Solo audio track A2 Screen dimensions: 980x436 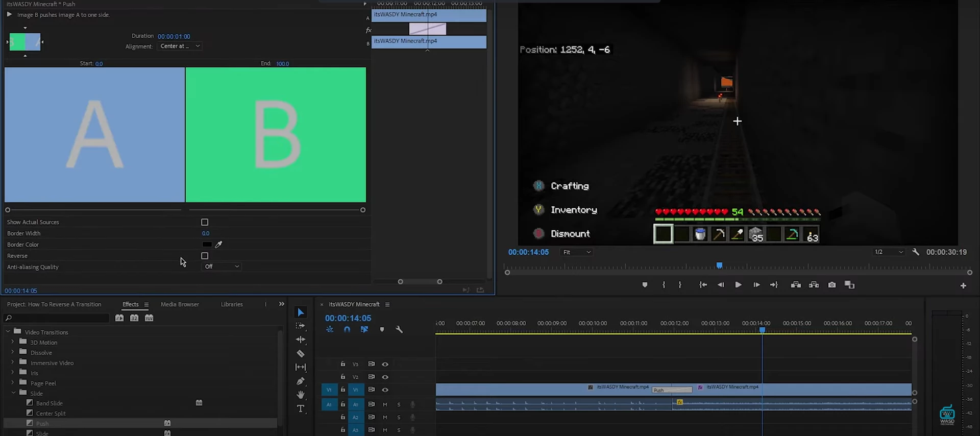tap(399, 417)
